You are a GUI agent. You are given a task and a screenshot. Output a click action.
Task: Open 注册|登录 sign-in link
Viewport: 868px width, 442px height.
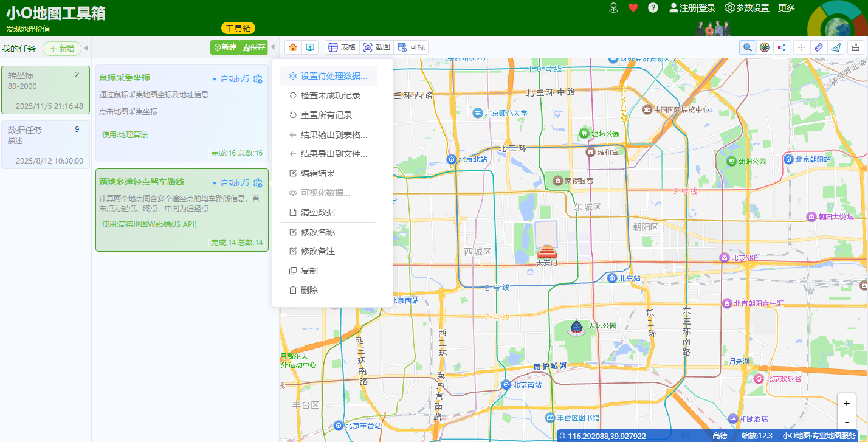[692, 8]
